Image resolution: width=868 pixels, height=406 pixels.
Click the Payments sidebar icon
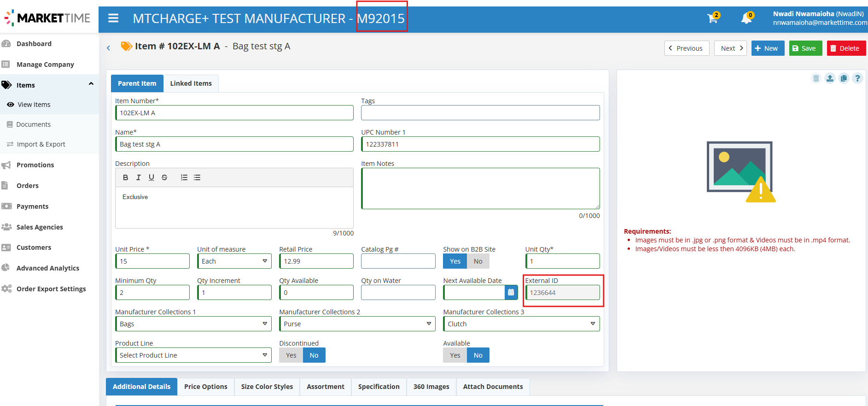(x=6, y=206)
